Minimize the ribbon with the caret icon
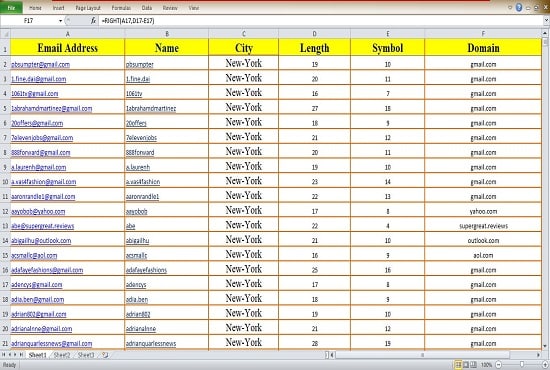This screenshot has height=370, width=550. coord(510,7)
